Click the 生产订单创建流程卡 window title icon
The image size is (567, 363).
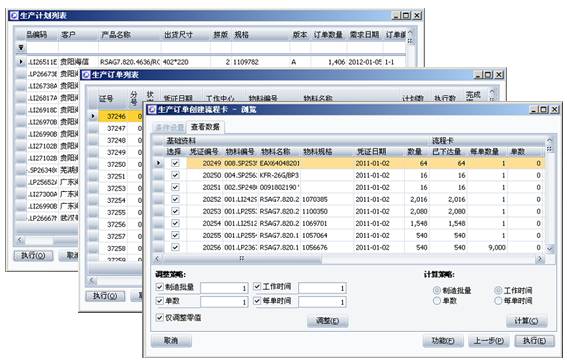click(x=152, y=110)
